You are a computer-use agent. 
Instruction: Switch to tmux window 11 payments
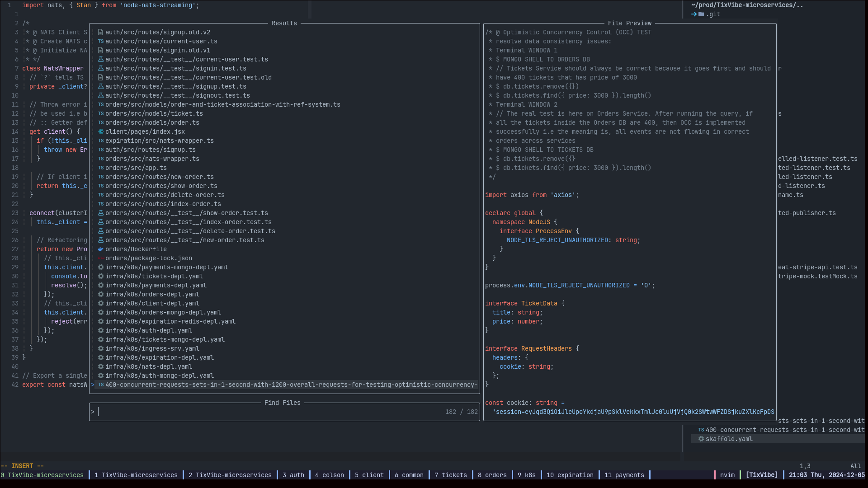point(624,475)
